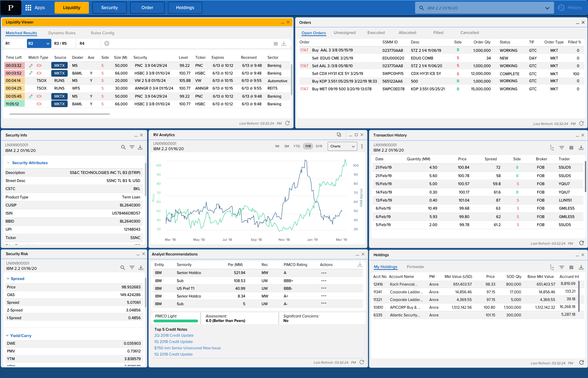Image resolution: width=588 pixels, height=378 pixels.
Task: Switch to the Dynamic Rules tab
Action: click(x=62, y=33)
